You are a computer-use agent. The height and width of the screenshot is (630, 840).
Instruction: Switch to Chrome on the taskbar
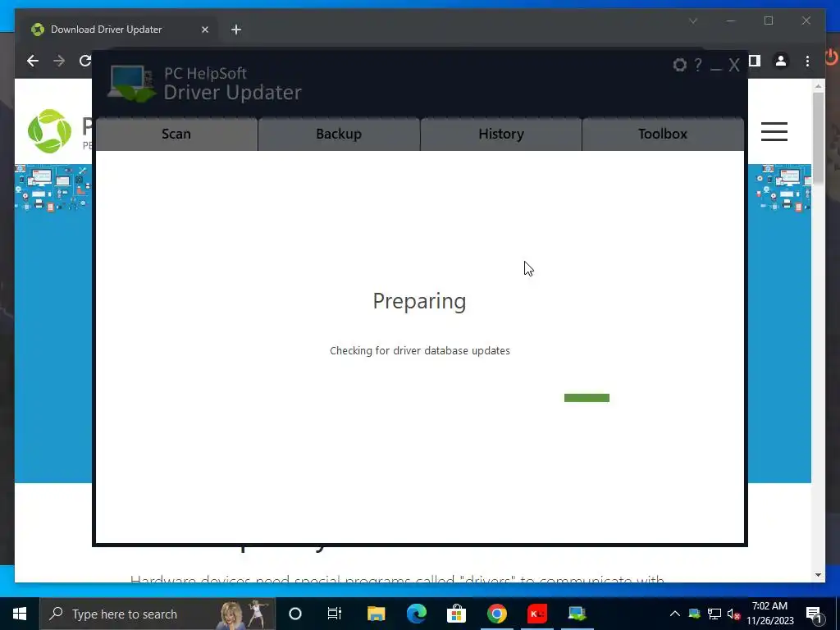[496, 614]
